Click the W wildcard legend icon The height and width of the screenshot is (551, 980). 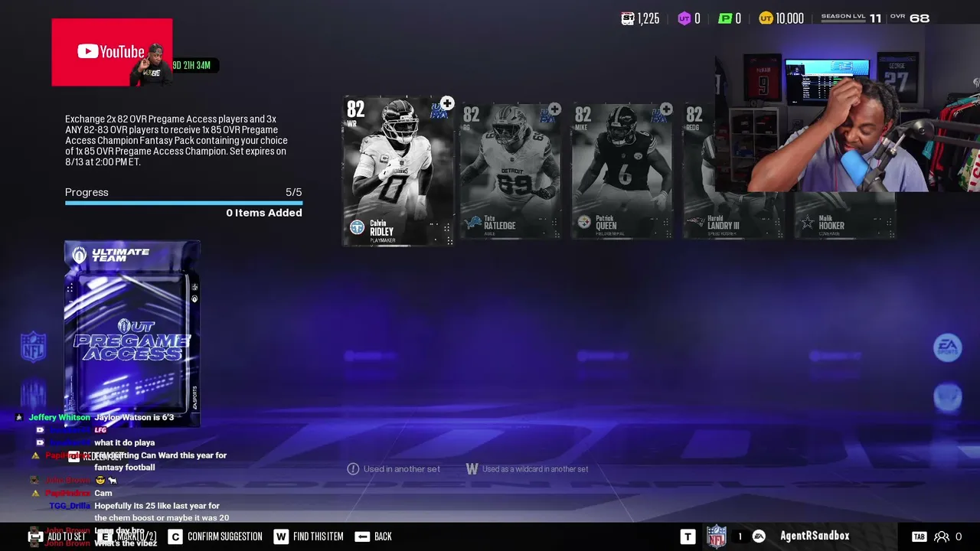click(x=472, y=469)
